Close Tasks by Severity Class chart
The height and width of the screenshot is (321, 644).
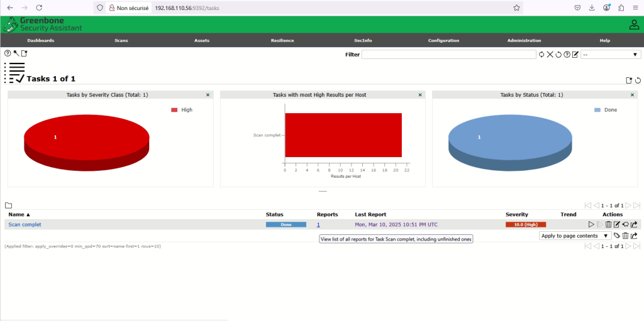click(x=208, y=95)
